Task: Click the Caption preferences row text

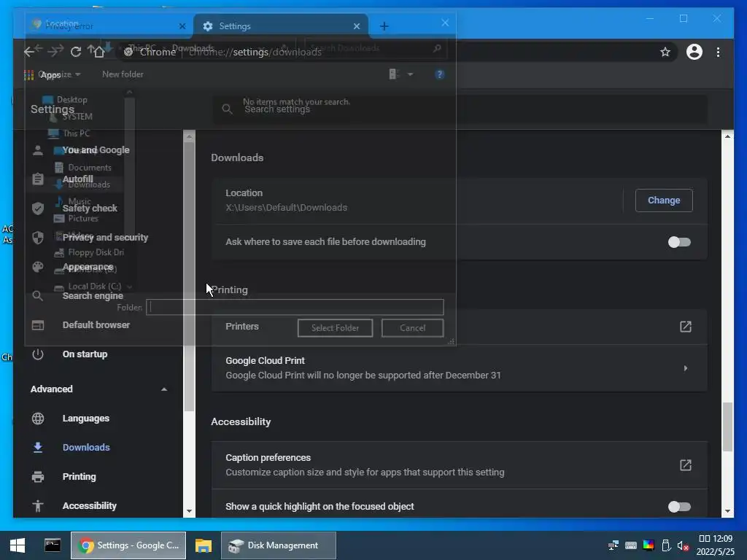Action: (x=365, y=464)
